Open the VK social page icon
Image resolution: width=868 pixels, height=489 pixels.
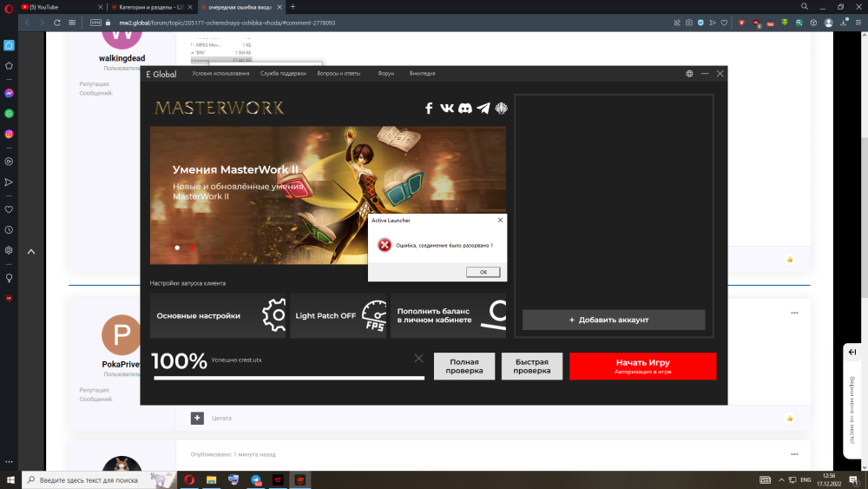447,109
